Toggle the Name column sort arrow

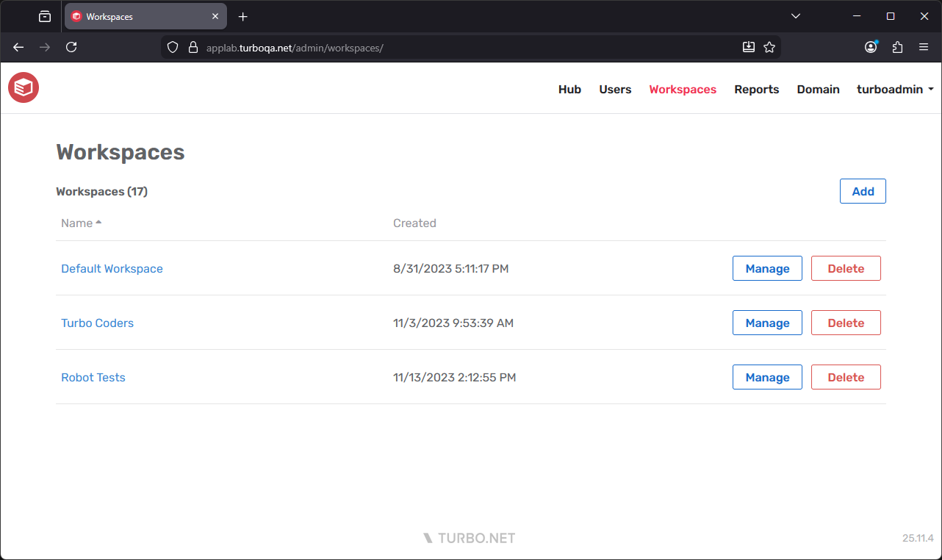[x=98, y=220]
